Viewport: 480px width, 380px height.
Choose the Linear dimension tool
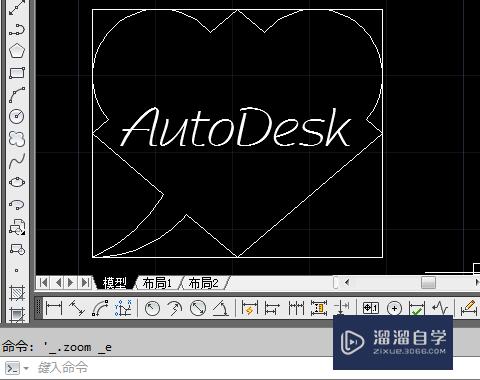54,308
